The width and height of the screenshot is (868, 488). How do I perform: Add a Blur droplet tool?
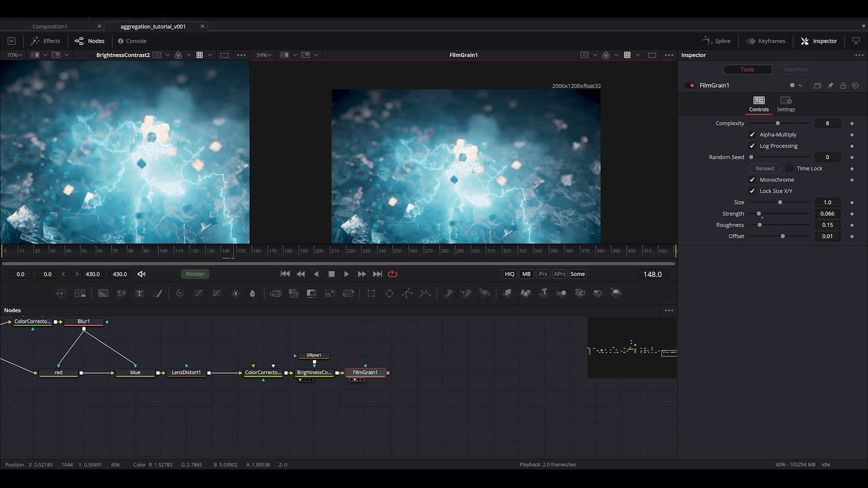tap(252, 293)
